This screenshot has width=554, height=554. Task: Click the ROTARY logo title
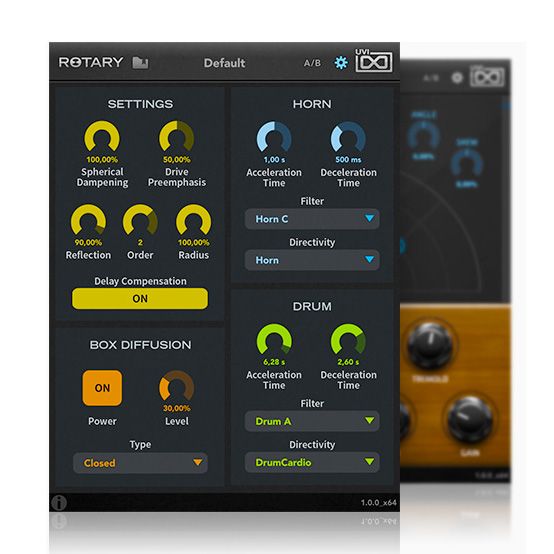tap(91, 63)
